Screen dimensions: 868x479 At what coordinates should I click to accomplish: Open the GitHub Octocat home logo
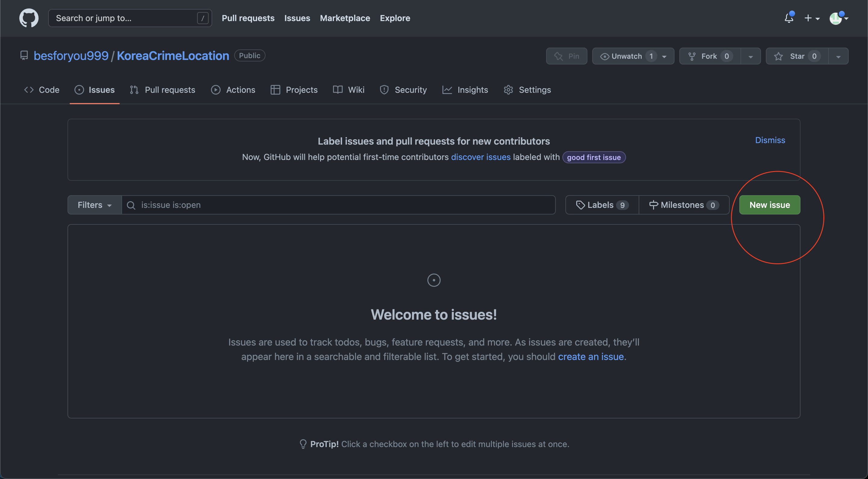click(x=29, y=18)
